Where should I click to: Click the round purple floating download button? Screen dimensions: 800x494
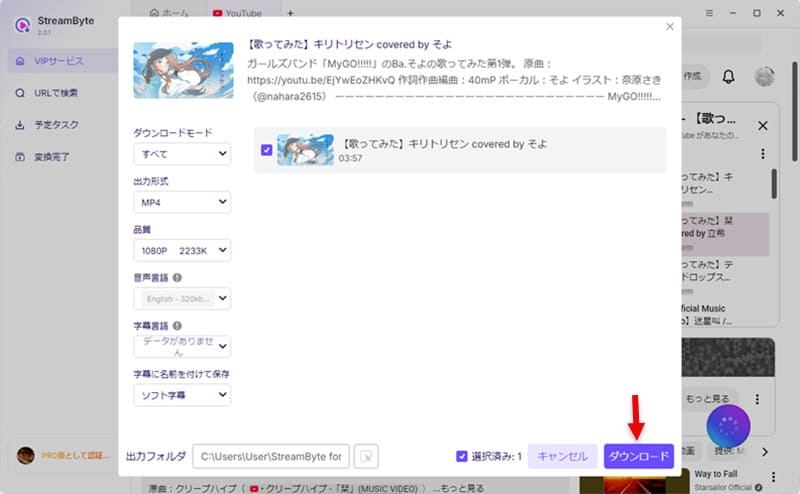point(728,427)
